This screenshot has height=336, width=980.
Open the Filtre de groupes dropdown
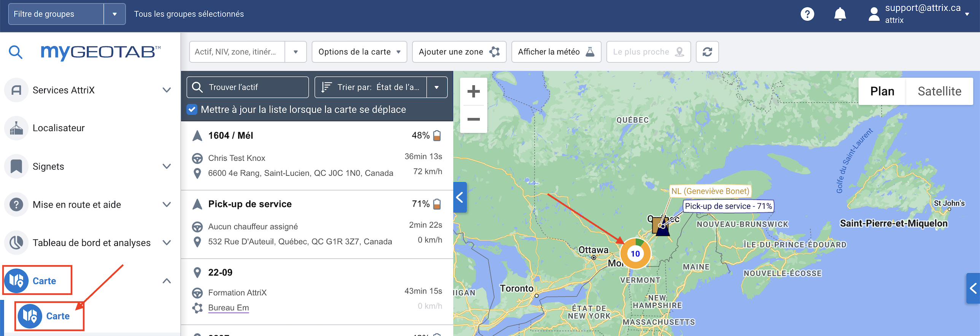(115, 14)
